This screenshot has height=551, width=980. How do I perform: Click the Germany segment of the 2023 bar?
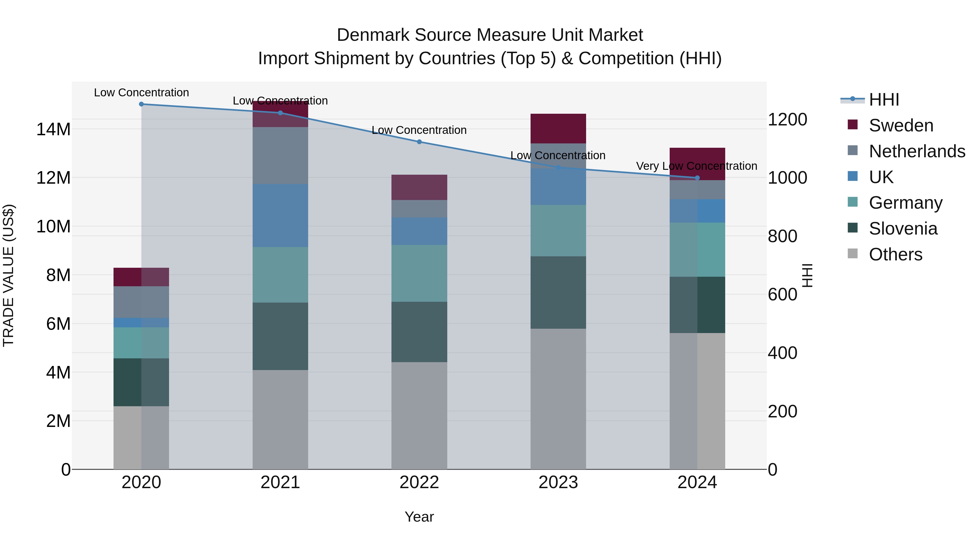tap(558, 231)
